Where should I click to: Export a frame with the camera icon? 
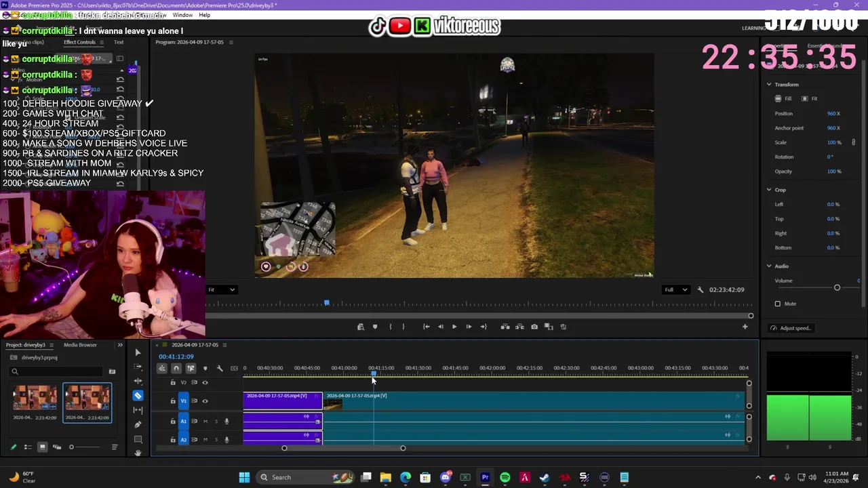pyautogui.click(x=534, y=327)
